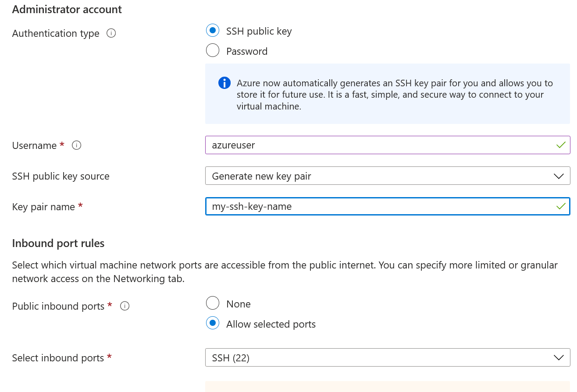The height and width of the screenshot is (392, 577).
Task: Click the Username info icon
Action: (x=77, y=145)
